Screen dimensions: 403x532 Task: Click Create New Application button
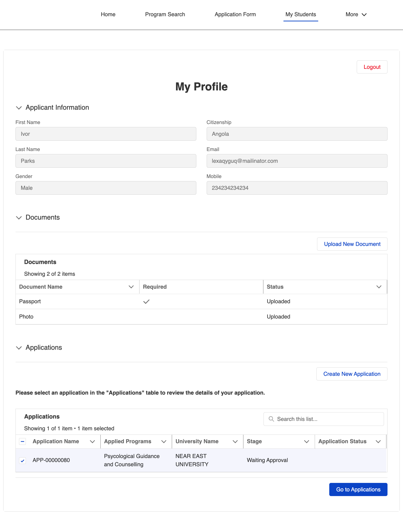[352, 374]
